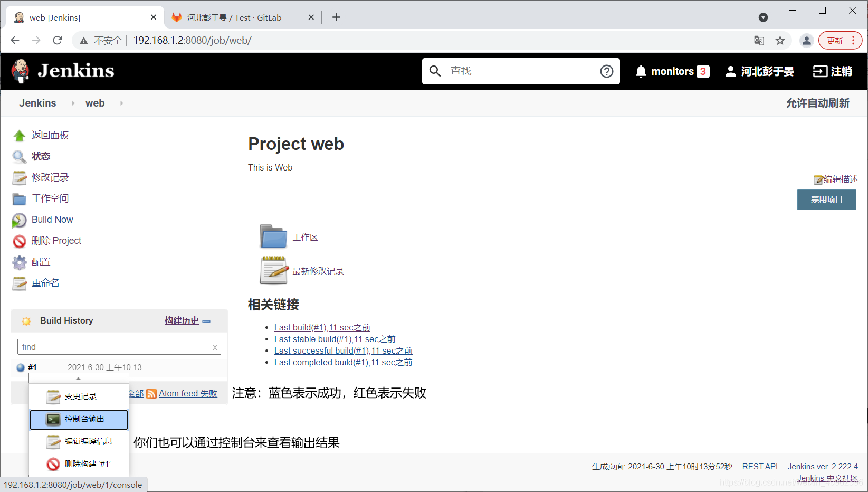Click the 不安全 site security warning
Image resolution: width=868 pixels, height=492 pixels.
click(x=101, y=41)
